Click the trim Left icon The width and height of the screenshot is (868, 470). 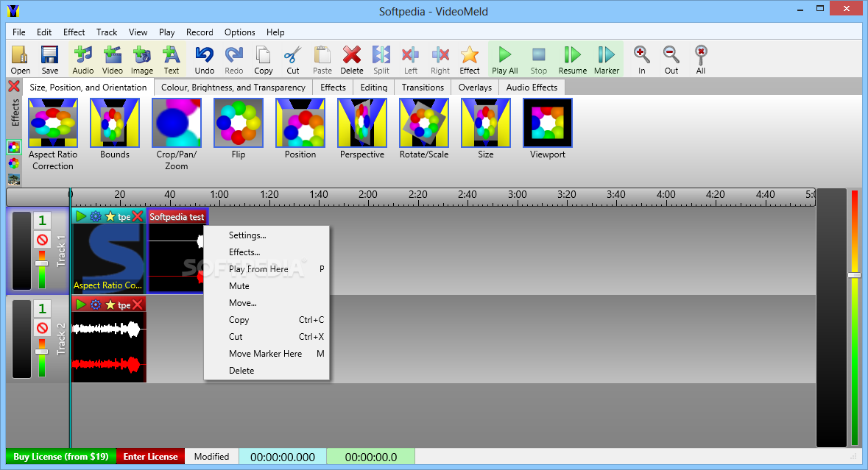[x=410, y=59]
